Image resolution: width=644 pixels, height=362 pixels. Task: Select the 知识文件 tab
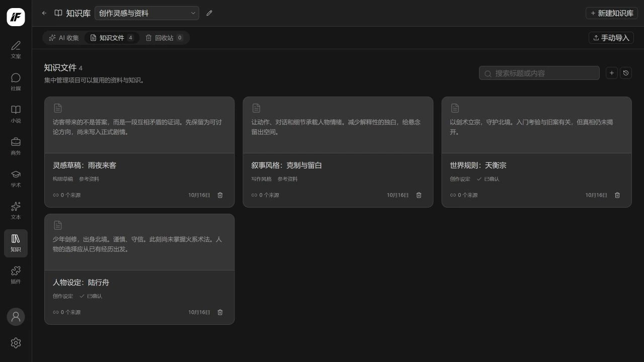[x=112, y=38]
